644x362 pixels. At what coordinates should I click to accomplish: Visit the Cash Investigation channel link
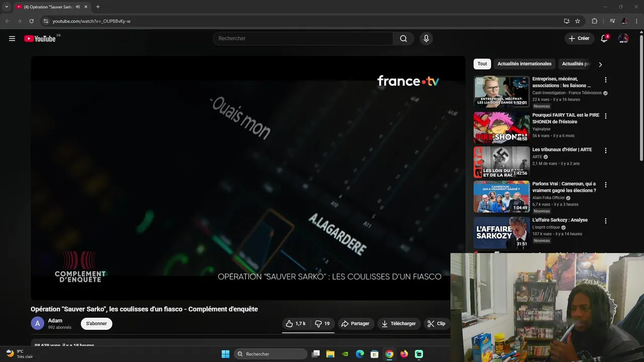coord(567,93)
